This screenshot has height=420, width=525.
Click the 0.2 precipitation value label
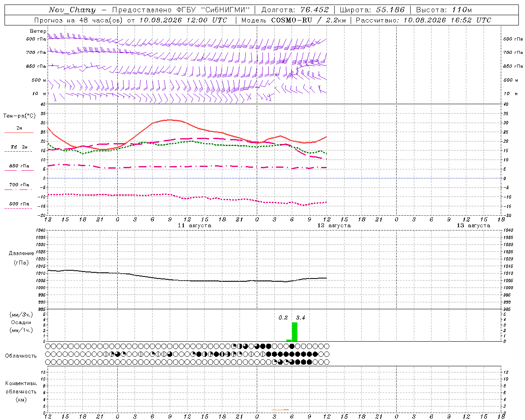click(283, 318)
